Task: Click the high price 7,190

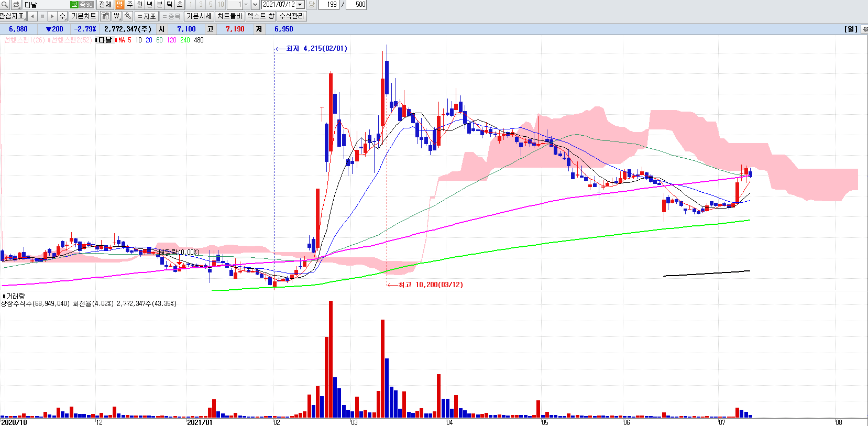Action: point(235,29)
